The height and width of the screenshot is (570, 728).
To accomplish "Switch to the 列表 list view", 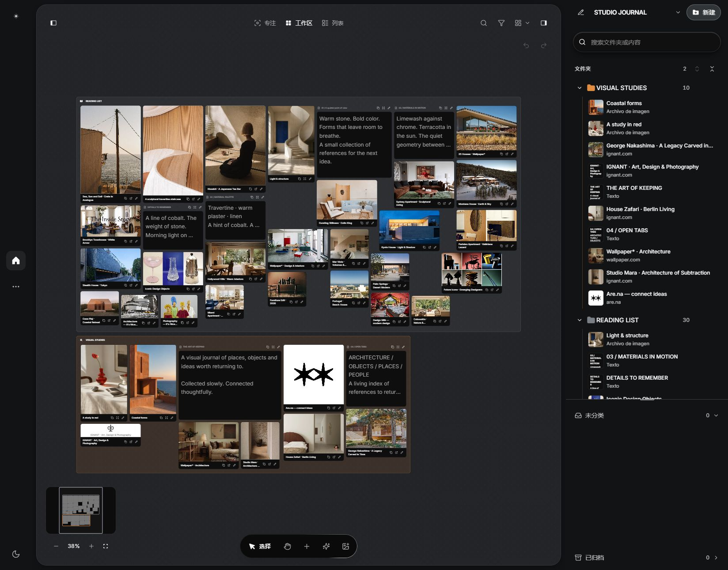I will [333, 23].
